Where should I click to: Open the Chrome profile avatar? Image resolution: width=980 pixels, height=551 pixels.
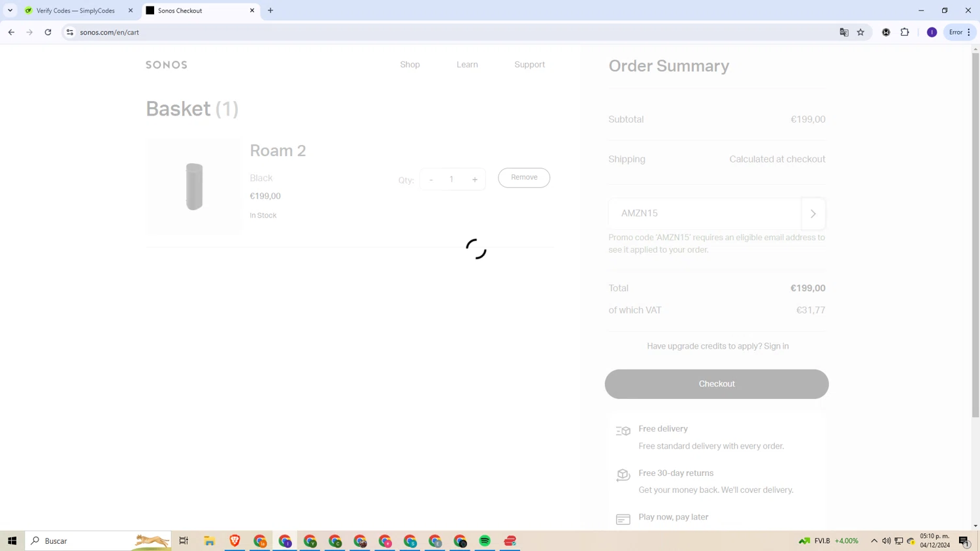pyautogui.click(x=932, y=32)
